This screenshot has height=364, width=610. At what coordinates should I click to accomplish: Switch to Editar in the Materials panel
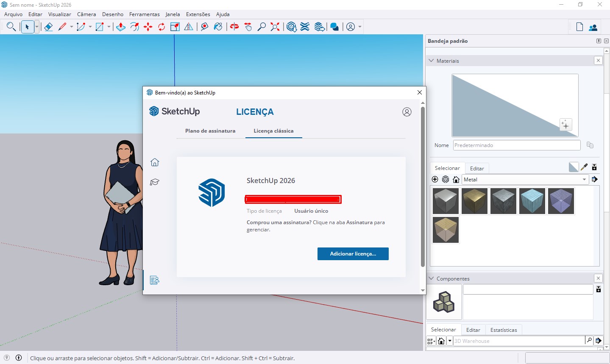(x=476, y=168)
